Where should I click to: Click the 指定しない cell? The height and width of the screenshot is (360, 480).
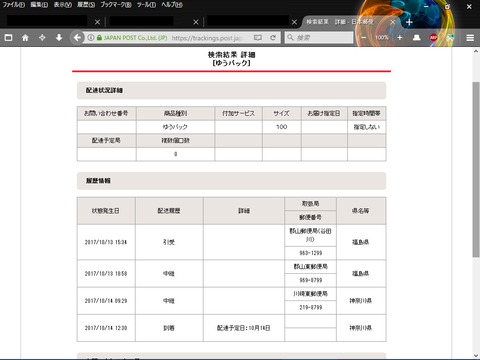(367, 127)
